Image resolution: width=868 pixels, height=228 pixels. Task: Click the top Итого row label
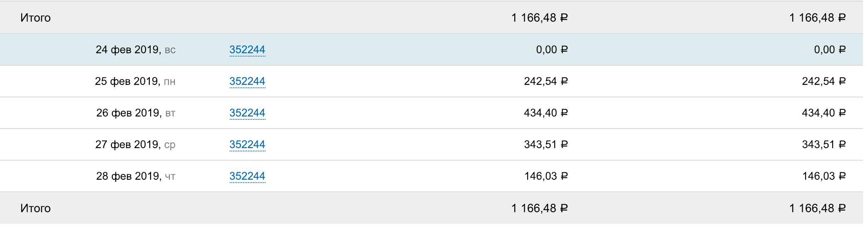(35, 18)
